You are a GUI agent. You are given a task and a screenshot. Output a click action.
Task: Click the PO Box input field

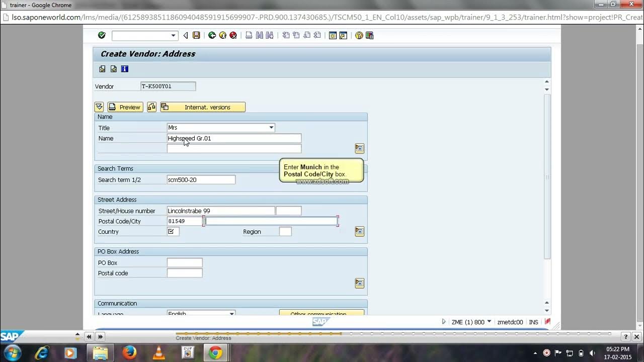[x=185, y=262]
